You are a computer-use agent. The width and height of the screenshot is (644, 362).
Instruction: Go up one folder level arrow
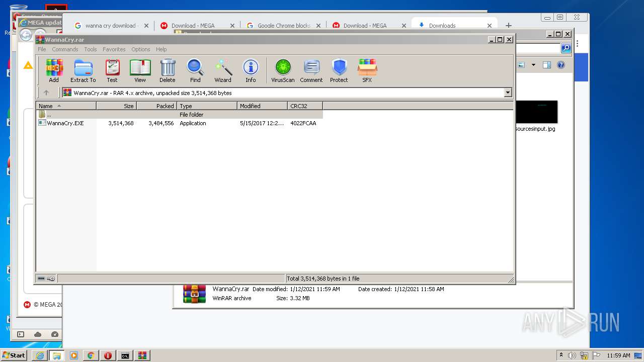(x=46, y=93)
